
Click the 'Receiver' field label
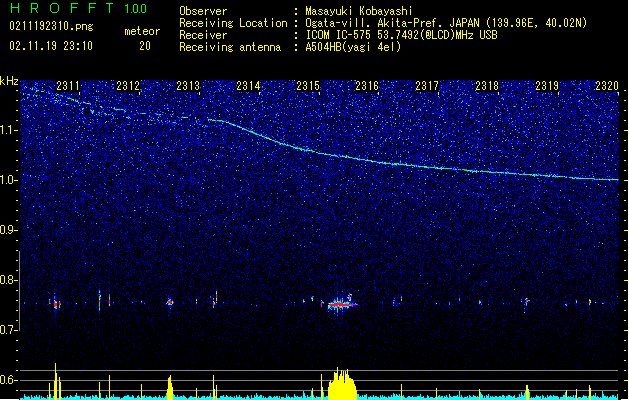pyautogui.click(x=203, y=35)
